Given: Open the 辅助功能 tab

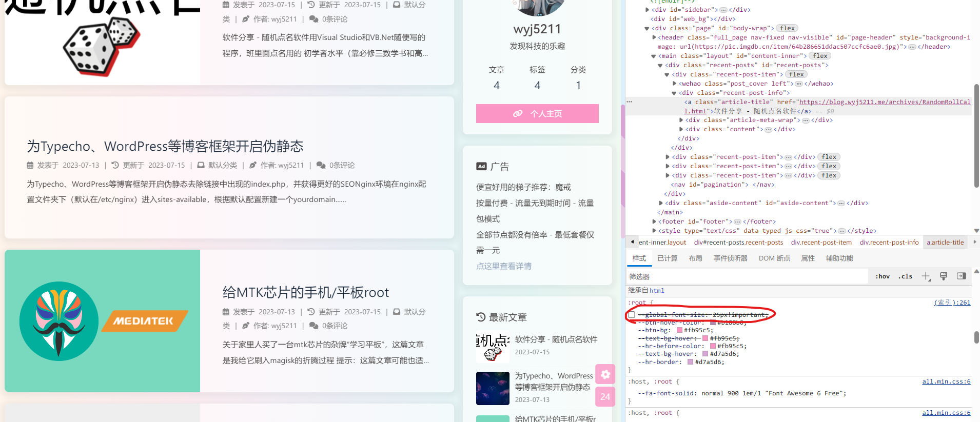Looking at the screenshot, I should [839, 258].
